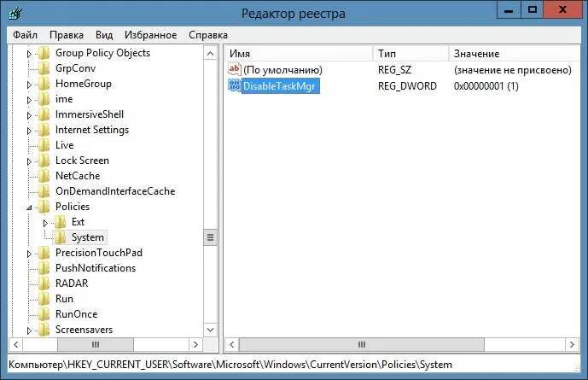
Task: Expand the Screensavers key
Action: (29, 330)
